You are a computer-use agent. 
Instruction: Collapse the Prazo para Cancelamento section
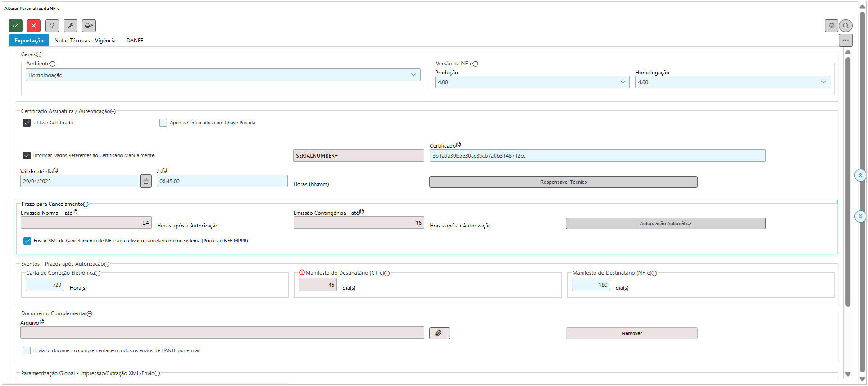86,204
